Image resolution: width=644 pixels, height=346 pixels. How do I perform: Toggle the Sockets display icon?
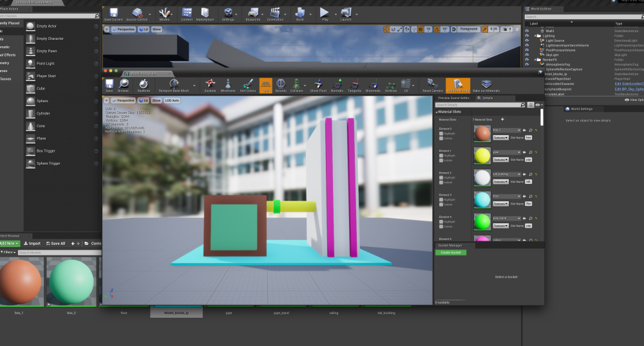[x=209, y=85]
